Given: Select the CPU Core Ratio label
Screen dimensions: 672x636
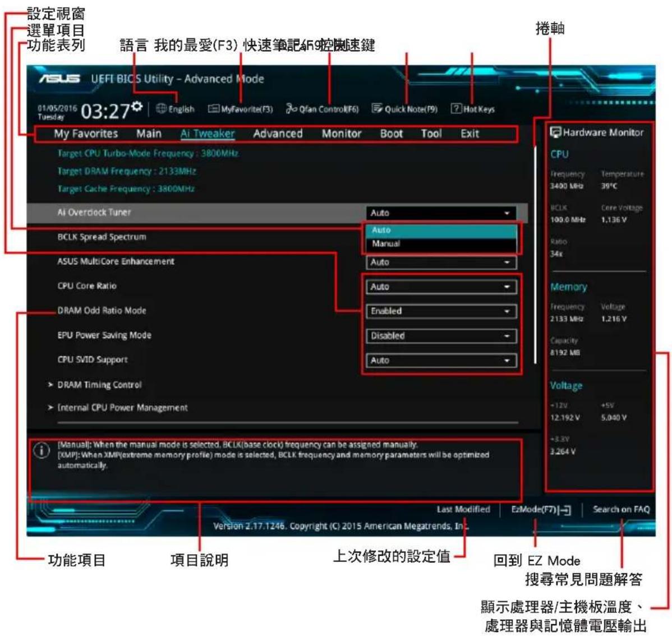Looking at the screenshot, I should 87,286.
